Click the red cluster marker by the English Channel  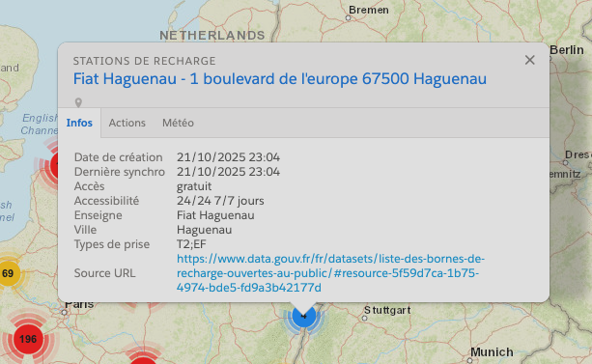point(54,165)
